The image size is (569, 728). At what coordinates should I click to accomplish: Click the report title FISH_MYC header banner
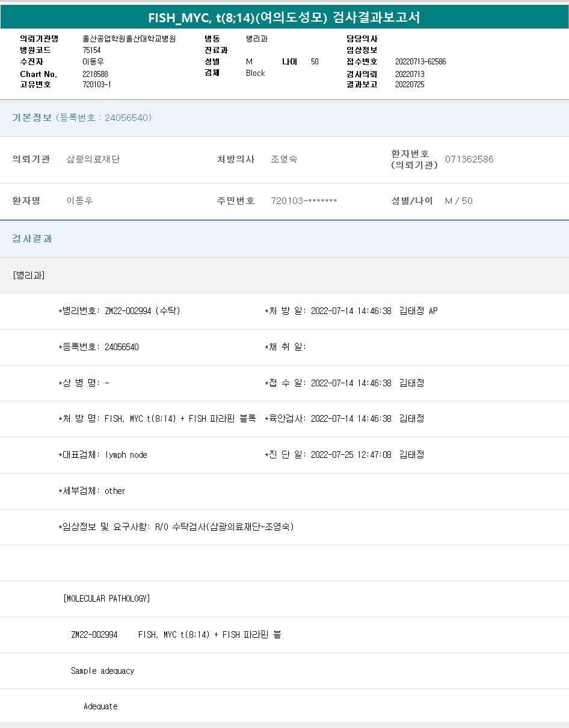[x=284, y=17]
